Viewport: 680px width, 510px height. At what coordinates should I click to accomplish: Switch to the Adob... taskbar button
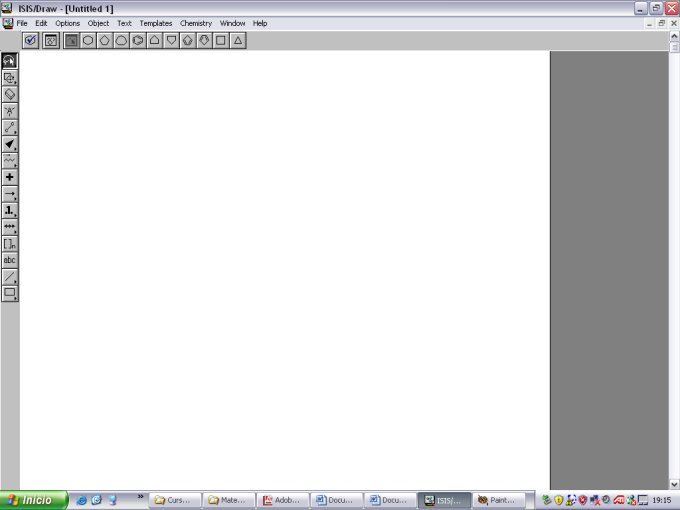[283, 500]
